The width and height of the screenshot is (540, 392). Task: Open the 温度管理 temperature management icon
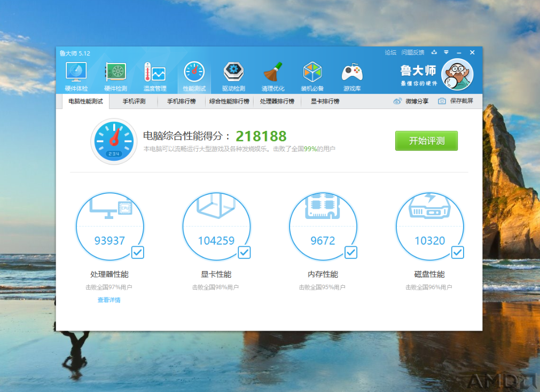pos(155,72)
